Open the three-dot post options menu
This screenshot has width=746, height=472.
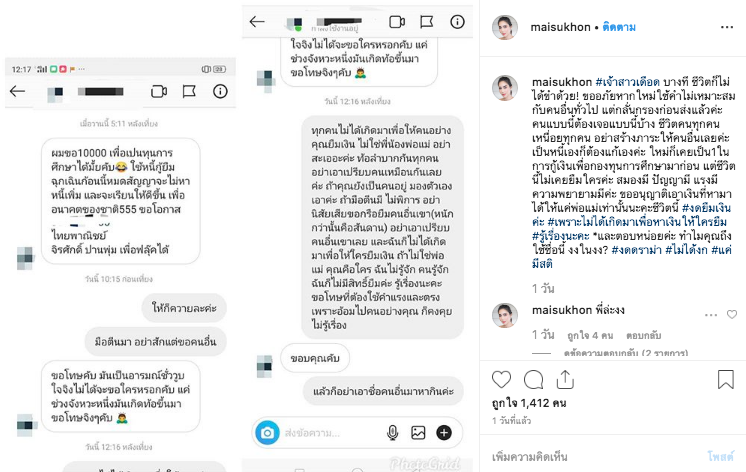(x=726, y=27)
